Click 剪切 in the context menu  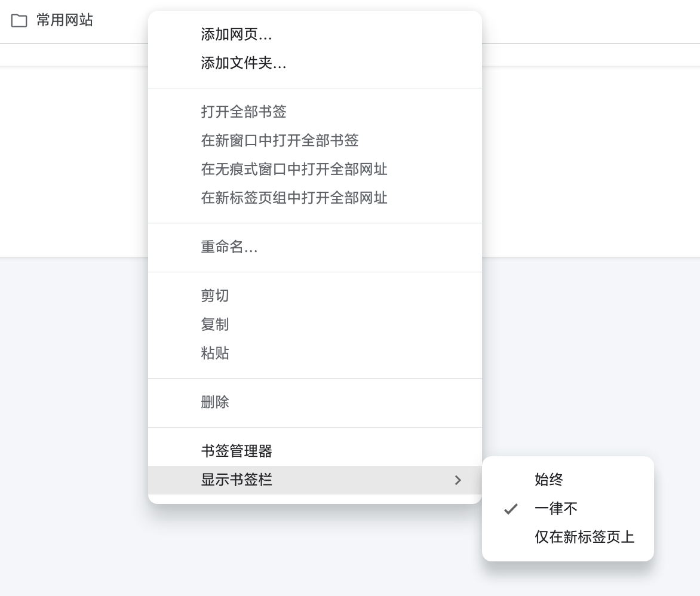coord(315,296)
